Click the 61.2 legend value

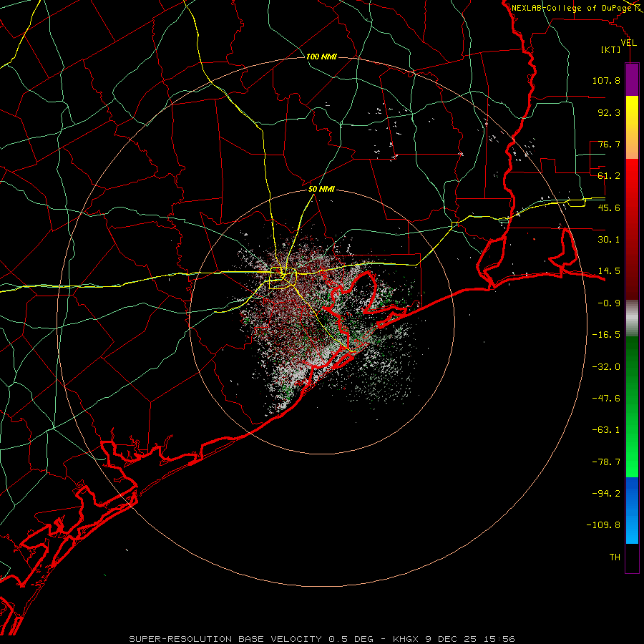coord(609,176)
